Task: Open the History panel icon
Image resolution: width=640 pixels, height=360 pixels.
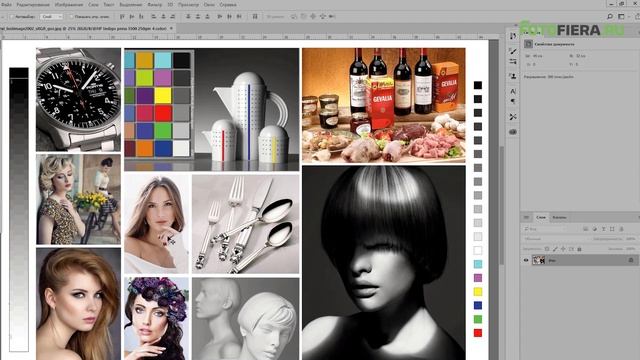Action: point(513,36)
